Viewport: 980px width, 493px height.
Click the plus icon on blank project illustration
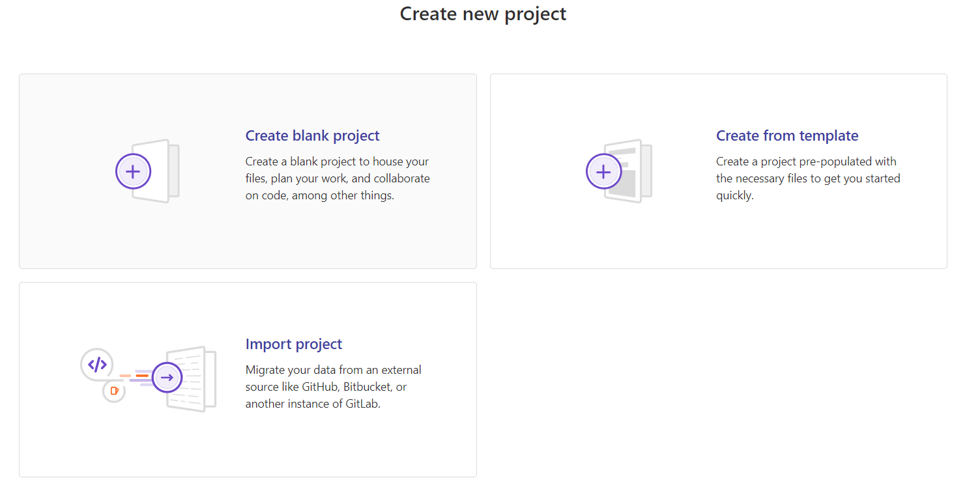pyautogui.click(x=133, y=171)
